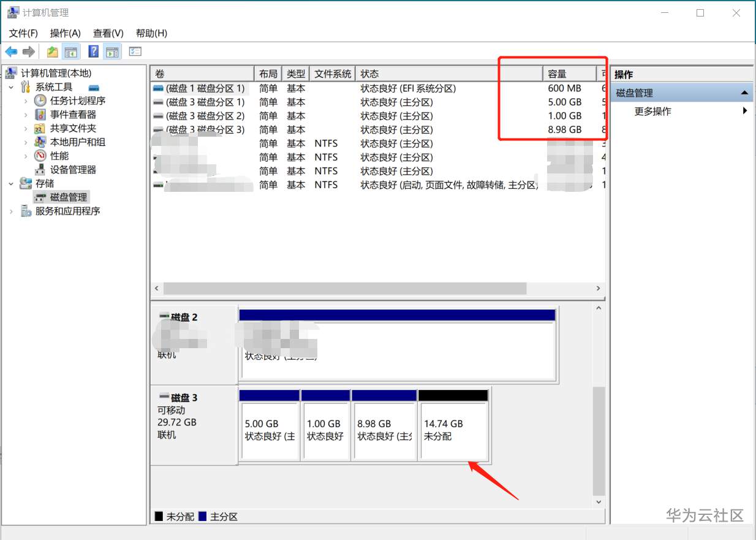The width and height of the screenshot is (756, 540).
Task: Open the 查看(V) menu
Action: point(108,33)
